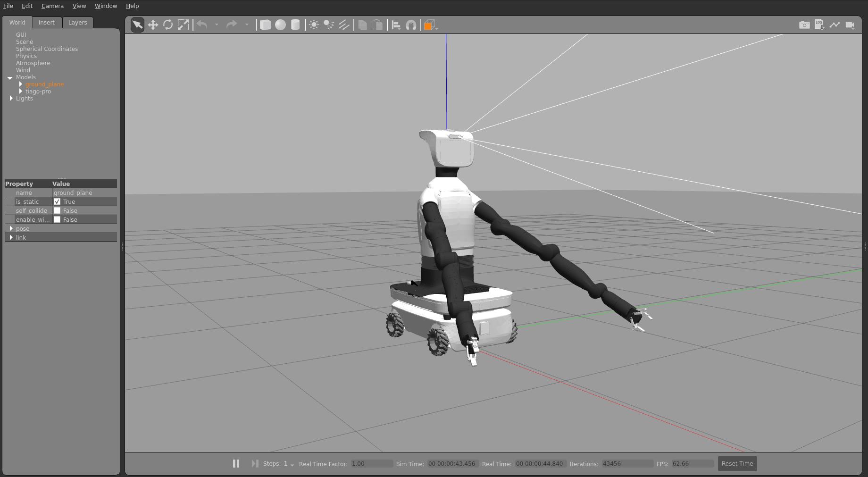This screenshot has height=477, width=868.
Task: Pause the simulation
Action: tap(236, 463)
